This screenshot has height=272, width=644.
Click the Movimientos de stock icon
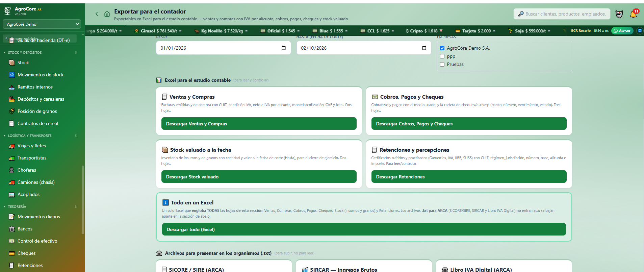12,75
